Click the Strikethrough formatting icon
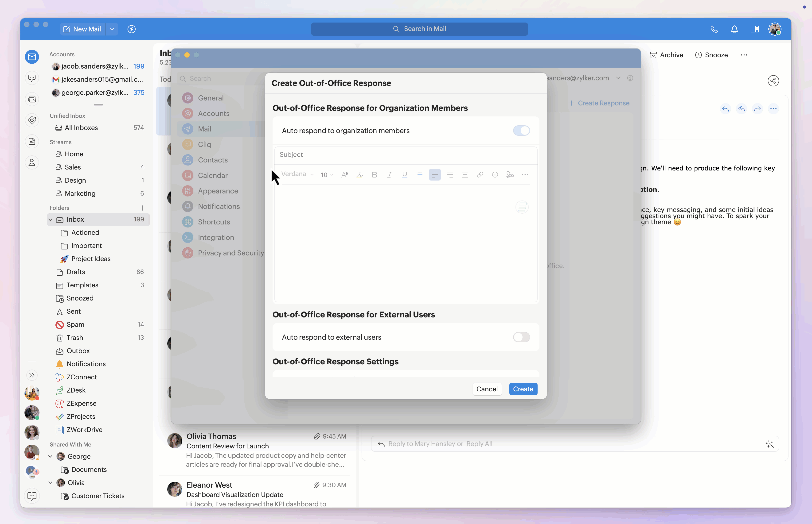The height and width of the screenshot is (524, 812). pos(420,175)
